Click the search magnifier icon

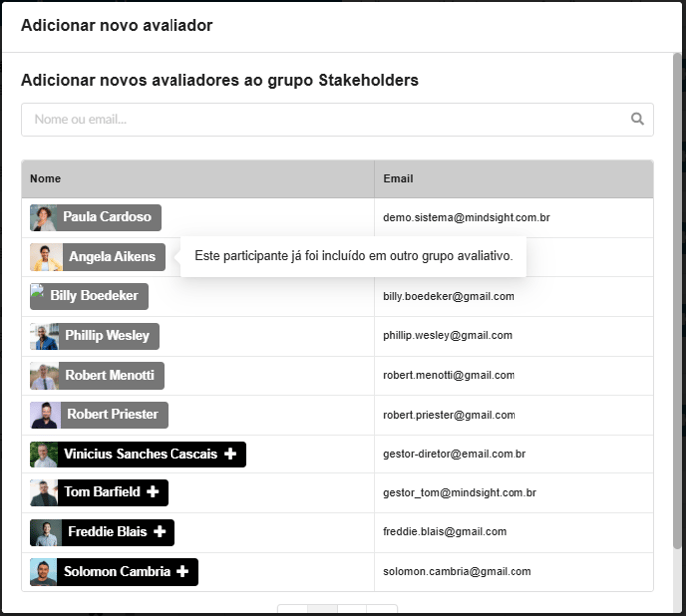click(637, 119)
